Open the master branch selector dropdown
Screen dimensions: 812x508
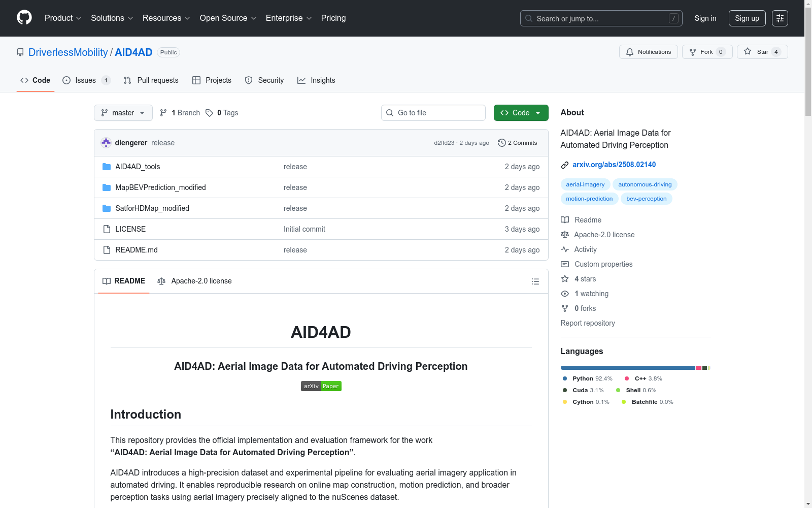123,113
